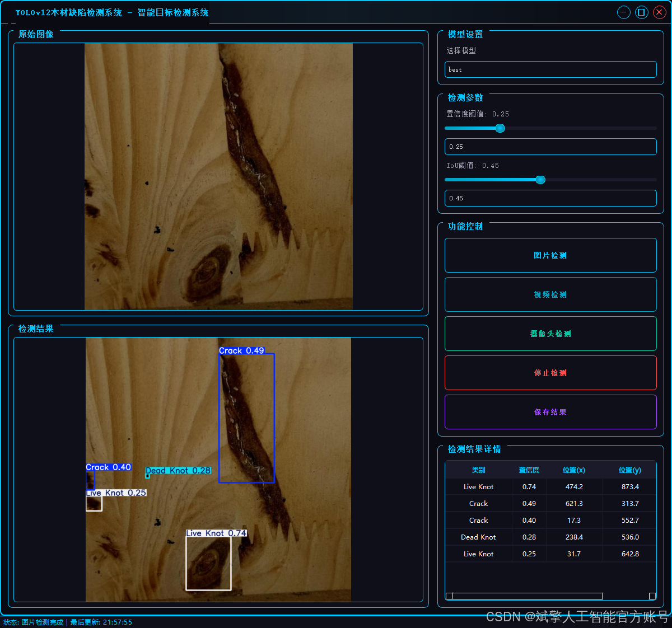Click the Crack 0.40 detection label
Viewport: 672px width, 628px height.
pyautogui.click(x=109, y=467)
